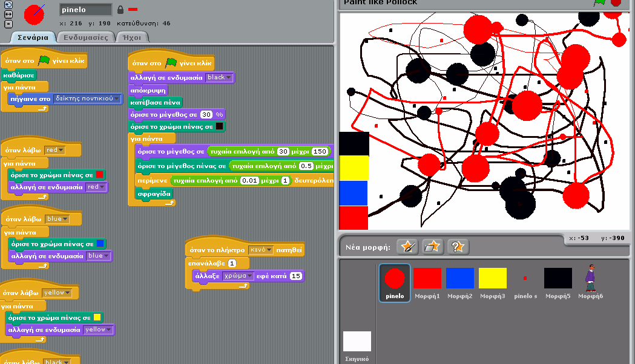635x364 pixels.
Task: Click the επανάλαβε repeat count 1
Action: pyautogui.click(x=232, y=263)
